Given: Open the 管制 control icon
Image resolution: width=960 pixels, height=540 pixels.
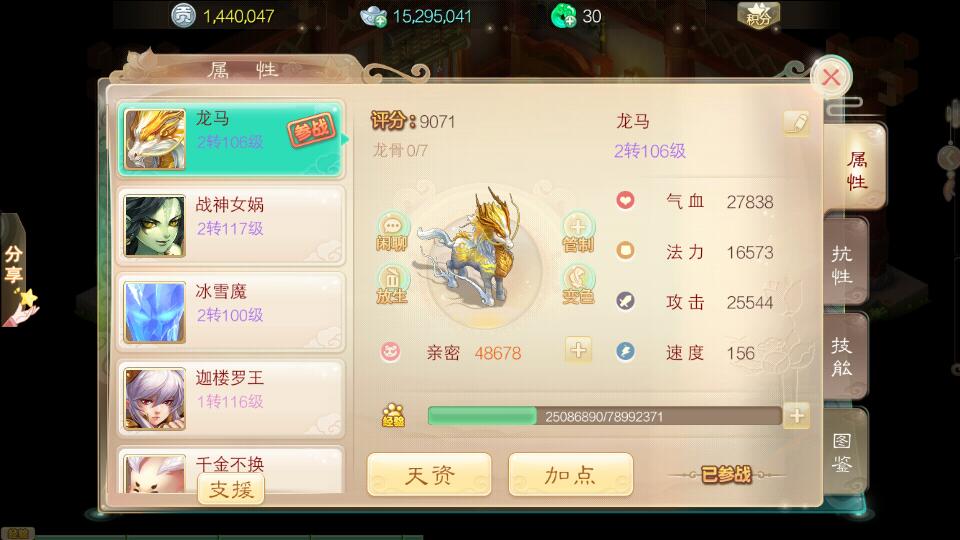Looking at the screenshot, I should [x=578, y=233].
